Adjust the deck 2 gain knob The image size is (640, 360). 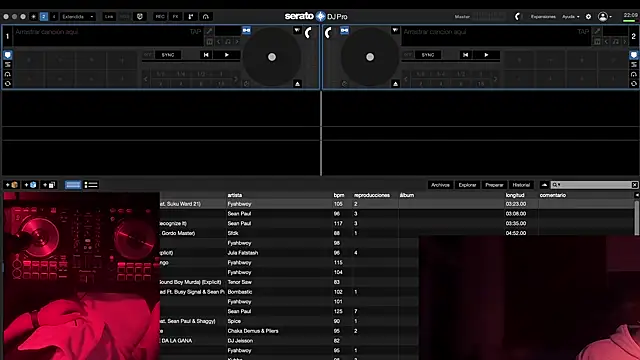point(329,33)
